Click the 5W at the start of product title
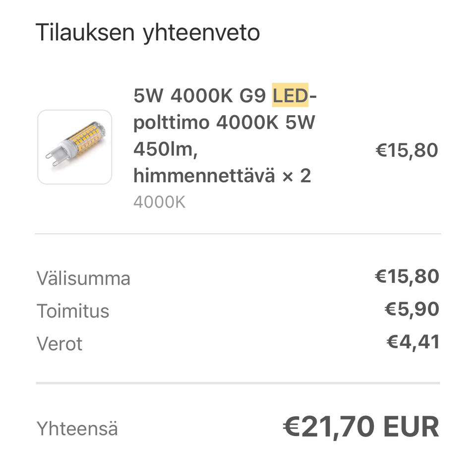This screenshot has width=476, height=451. click(148, 96)
